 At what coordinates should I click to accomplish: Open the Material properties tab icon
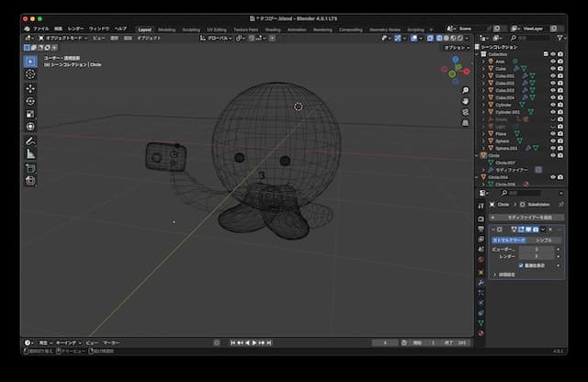481,333
